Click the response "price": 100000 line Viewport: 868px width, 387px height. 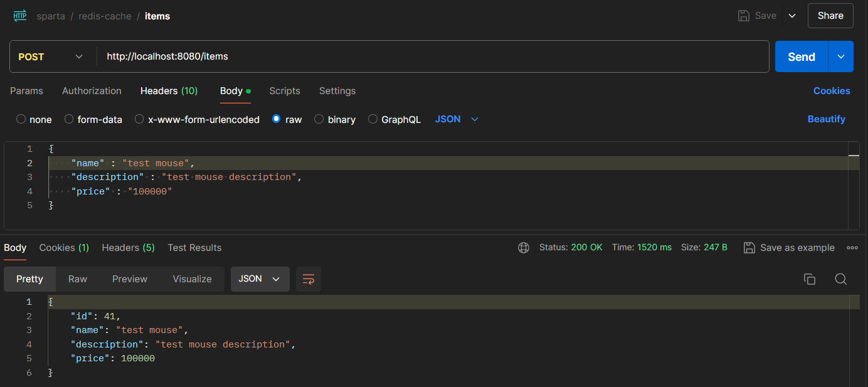112,359
